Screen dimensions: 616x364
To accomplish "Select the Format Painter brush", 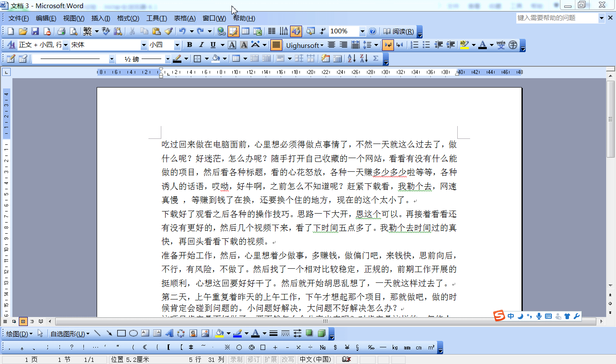I will click(169, 31).
